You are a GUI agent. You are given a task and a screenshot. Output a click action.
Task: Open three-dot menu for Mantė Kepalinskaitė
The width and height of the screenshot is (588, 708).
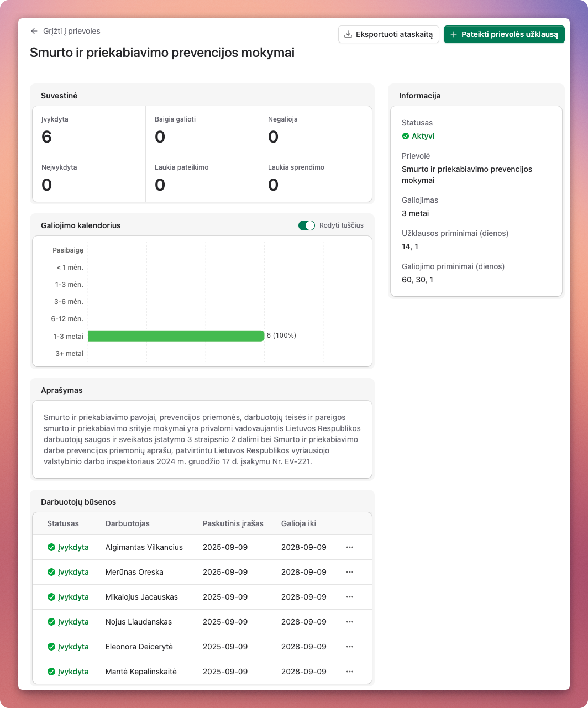(349, 672)
